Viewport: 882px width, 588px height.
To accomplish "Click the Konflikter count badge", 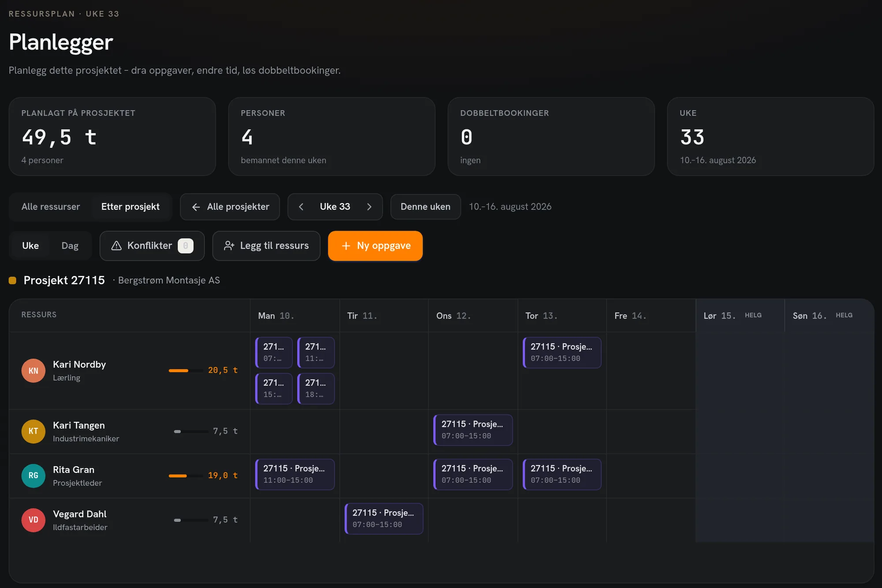I will [x=186, y=246].
